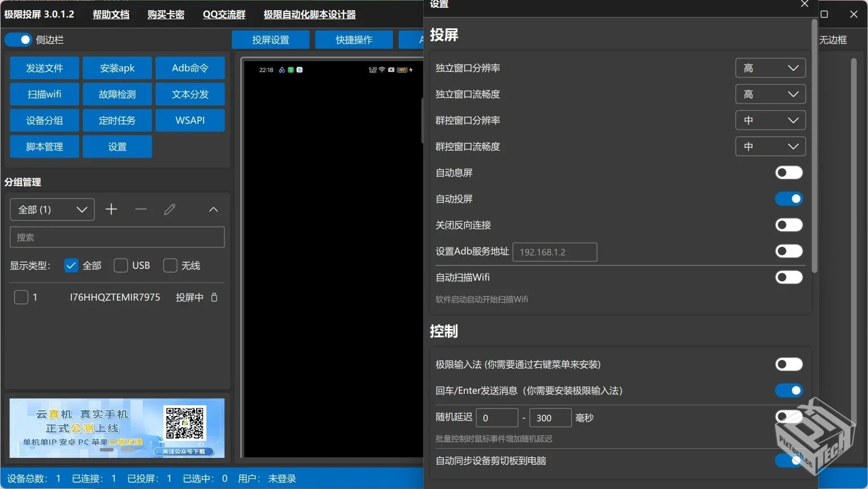Open 定时任务 scheduled tasks

tap(117, 120)
